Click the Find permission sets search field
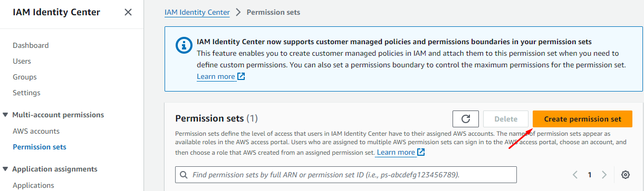 coord(346,175)
